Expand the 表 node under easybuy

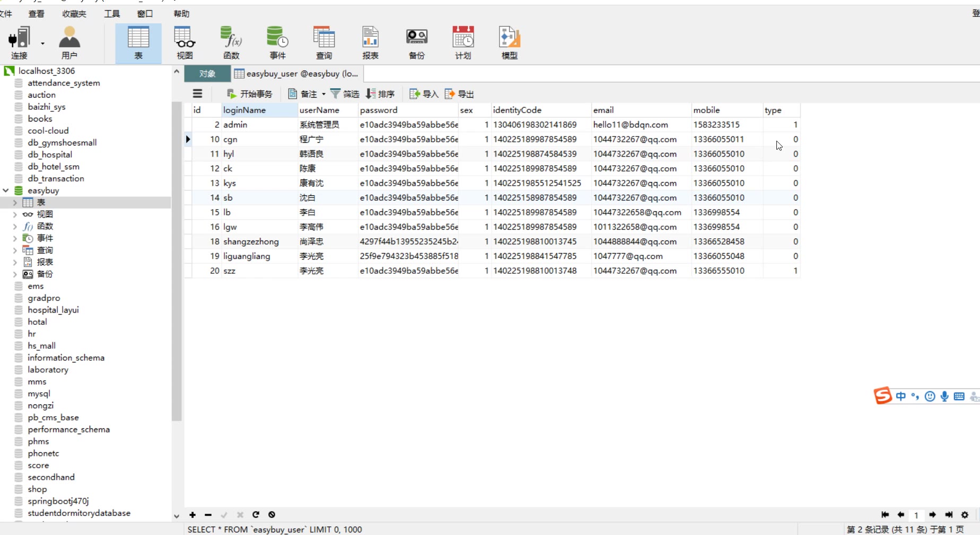click(15, 202)
